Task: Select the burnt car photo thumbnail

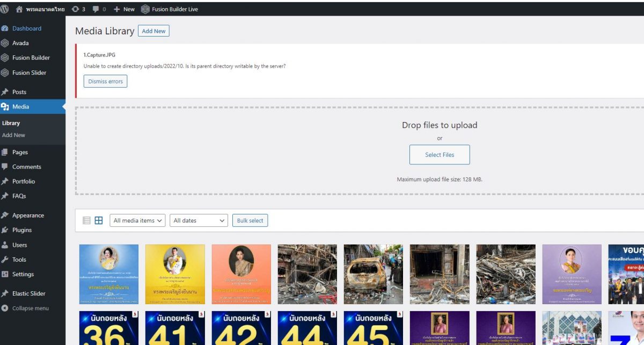Action: (x=374, y=274)
